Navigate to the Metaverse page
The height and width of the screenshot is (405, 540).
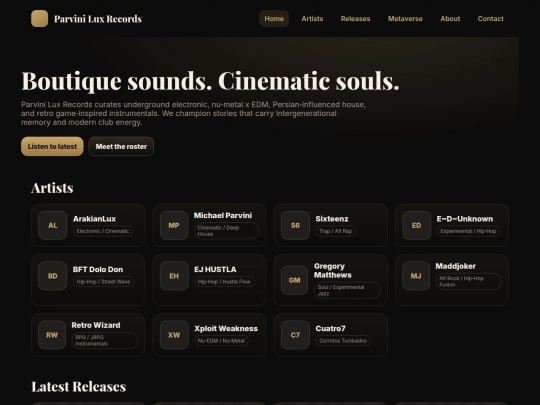tap(405, 19)
